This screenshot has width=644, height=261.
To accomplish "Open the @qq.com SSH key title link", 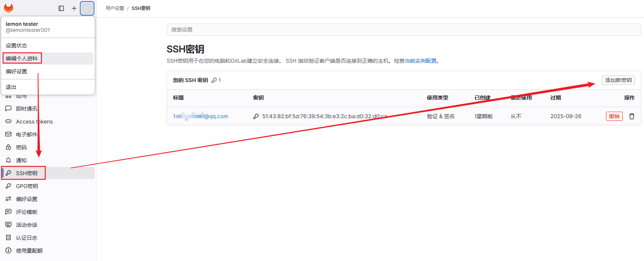I will pos(200,116).
